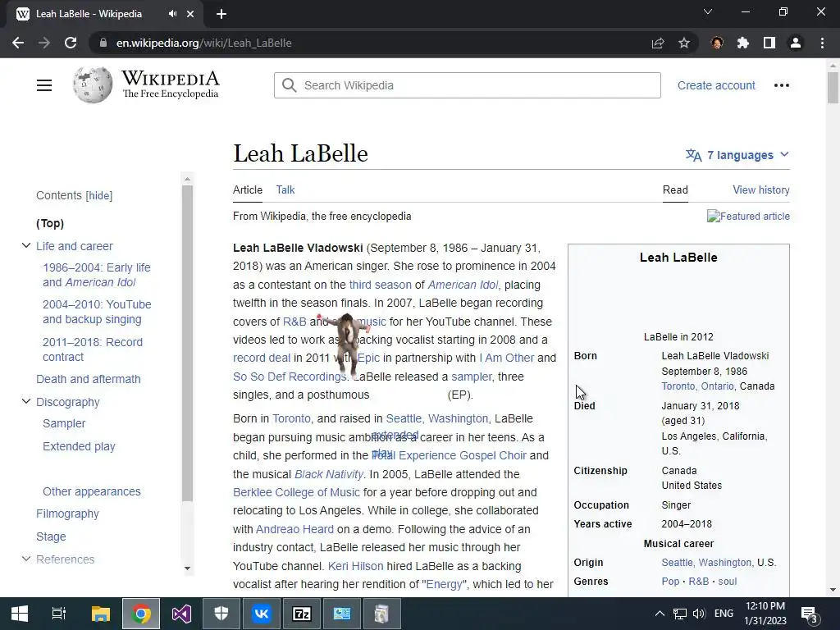Click Create account link
This screenshot has width=840, height=630.
pyautogui.click(x=716, y=85)
